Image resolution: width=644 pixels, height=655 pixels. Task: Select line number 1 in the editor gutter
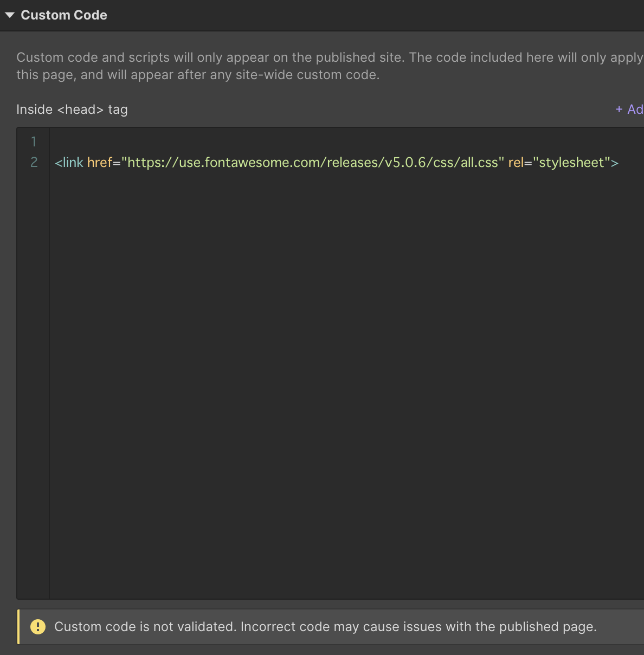pyautogui.click(x=34, y=142)
